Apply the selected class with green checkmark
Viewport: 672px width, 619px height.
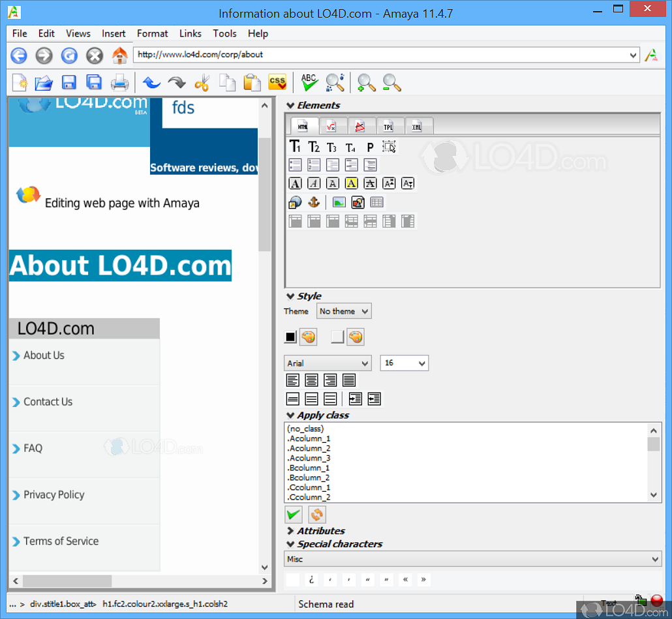tap(294, 515)
